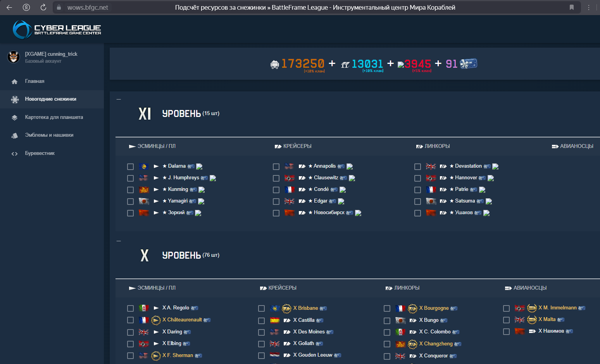600x364 pixels.
Task: Open Картотека для планшета menu item
Action: [x=54, y=117]
